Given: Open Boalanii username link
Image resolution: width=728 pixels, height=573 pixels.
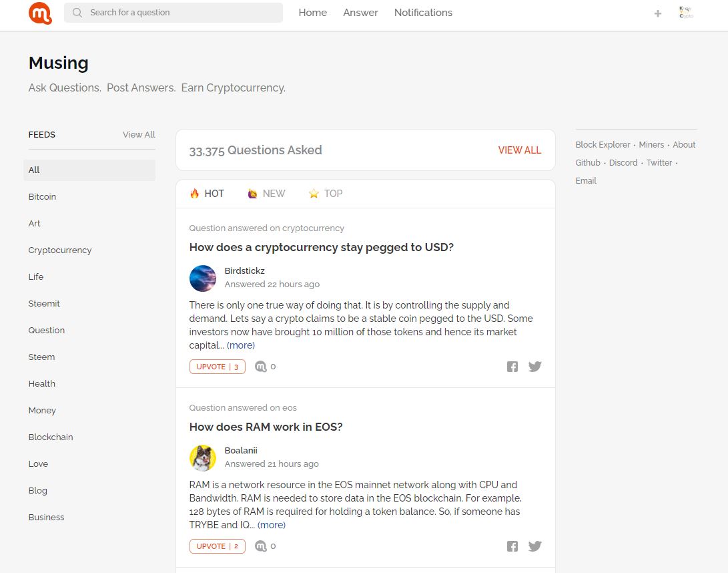Looking at the screenshot, I should click(x=241, y=450).
